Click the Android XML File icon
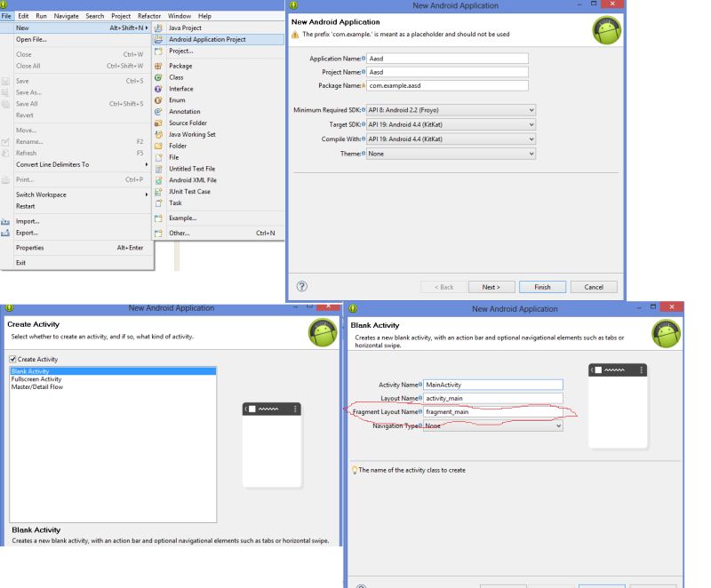Viewport: 711px width, 588px height. tap(158, 180)
